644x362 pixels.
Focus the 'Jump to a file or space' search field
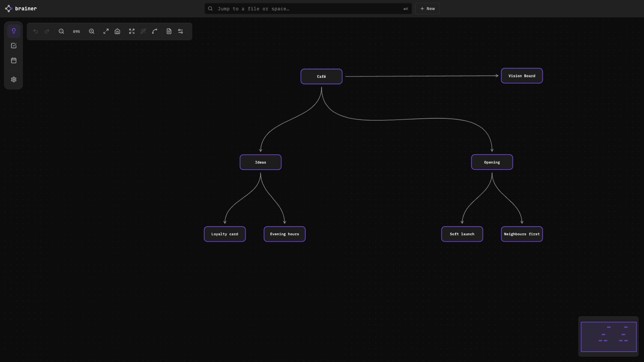[x=308, y=9]
